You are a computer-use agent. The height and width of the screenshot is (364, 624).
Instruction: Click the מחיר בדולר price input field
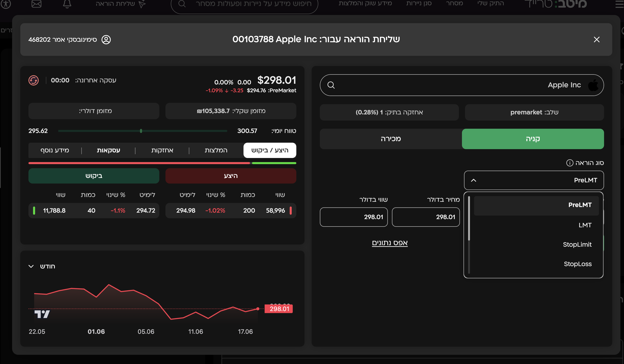tap(426, 217)
